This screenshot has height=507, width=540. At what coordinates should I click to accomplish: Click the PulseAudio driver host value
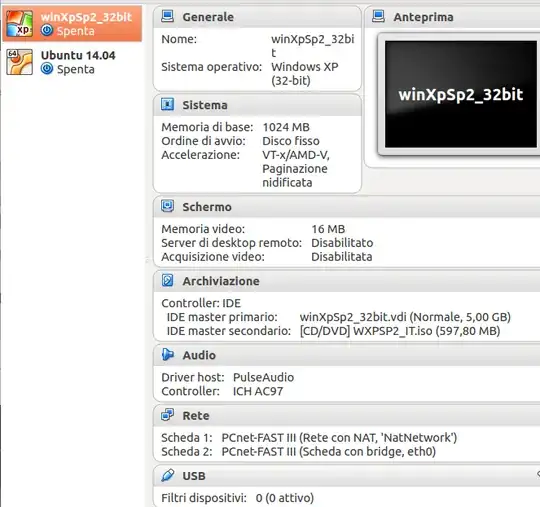coord(263,377)
